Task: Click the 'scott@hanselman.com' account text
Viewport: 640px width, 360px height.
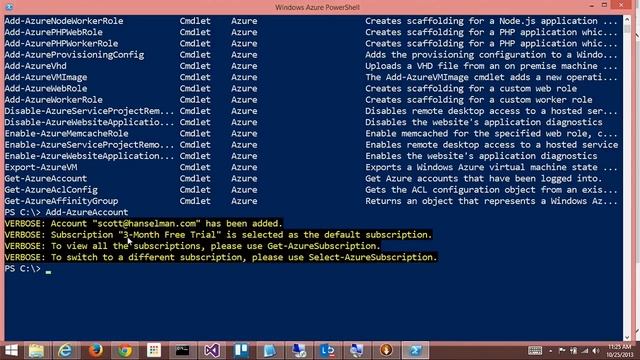Action: point(147,224)
